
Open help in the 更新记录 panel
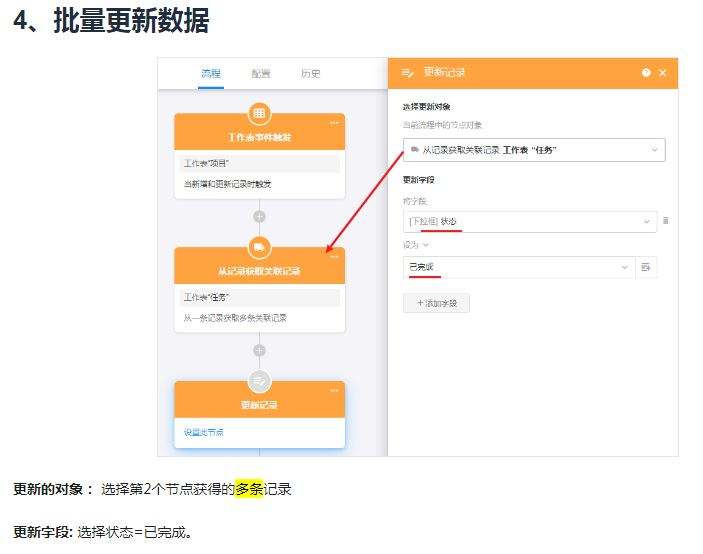tap(646, 73)
